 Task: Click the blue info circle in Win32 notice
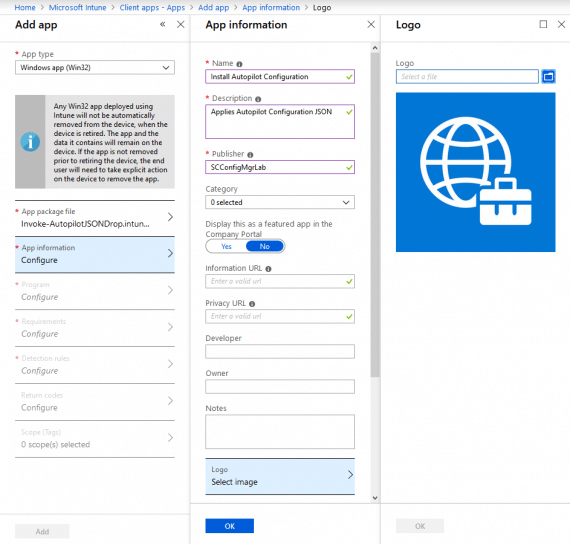(x=30, y=141)
